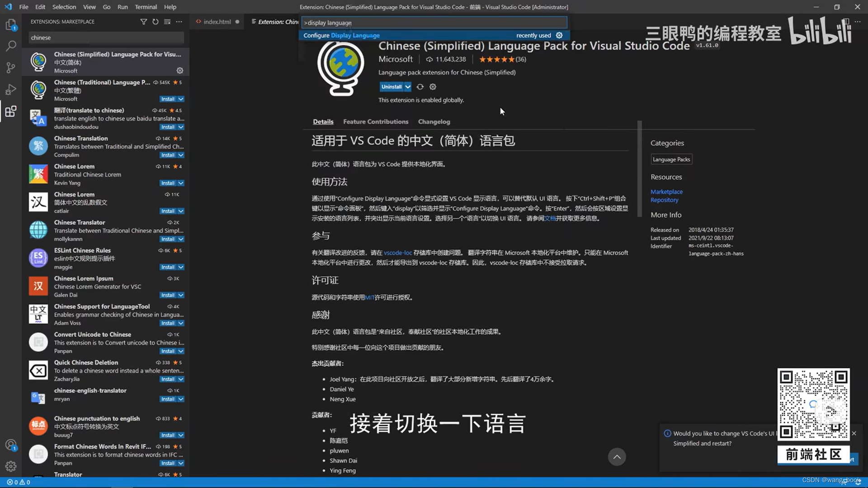Open the Search view in the activity bar
The image size is (868, 488).
click(11, 46)
